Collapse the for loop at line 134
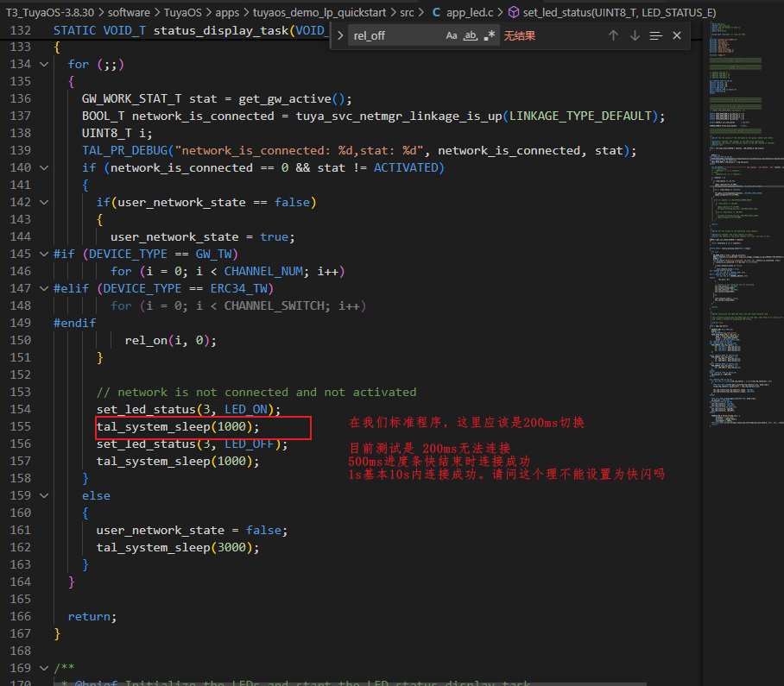This screenshot has height=686, width=784. click(x=44, y=64)
